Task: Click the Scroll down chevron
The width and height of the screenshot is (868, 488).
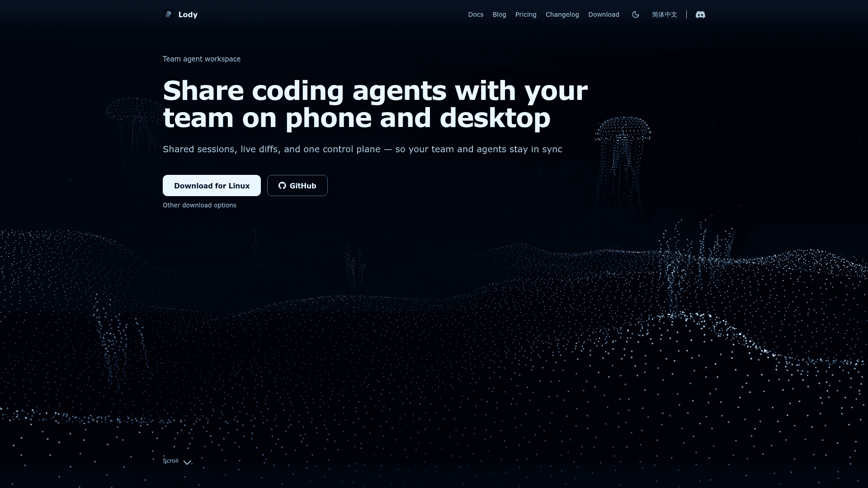Action: click(187, 462)
